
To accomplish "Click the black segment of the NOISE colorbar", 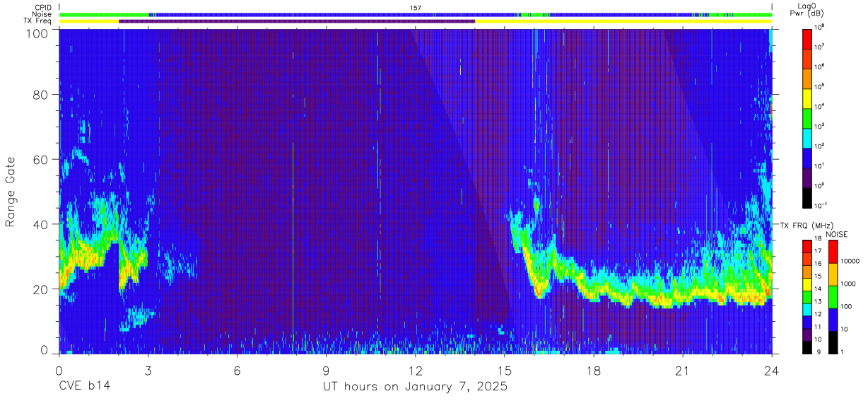I will 832,342.
